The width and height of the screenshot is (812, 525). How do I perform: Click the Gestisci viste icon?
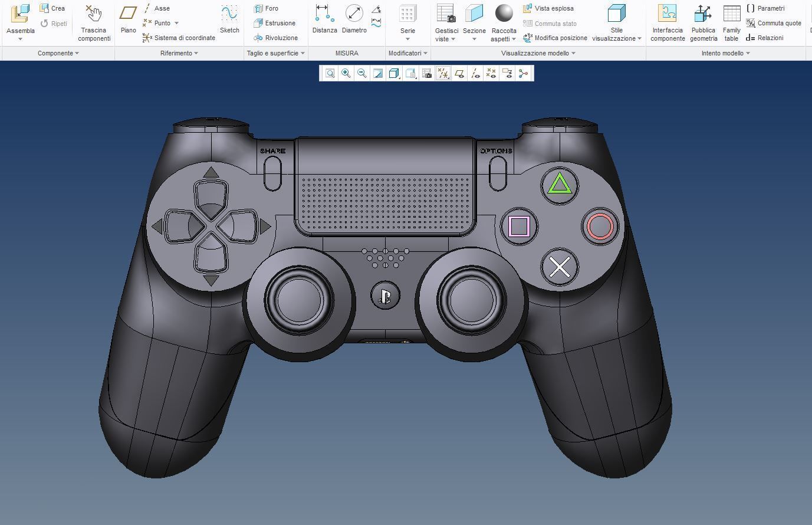tap(446, 13)
